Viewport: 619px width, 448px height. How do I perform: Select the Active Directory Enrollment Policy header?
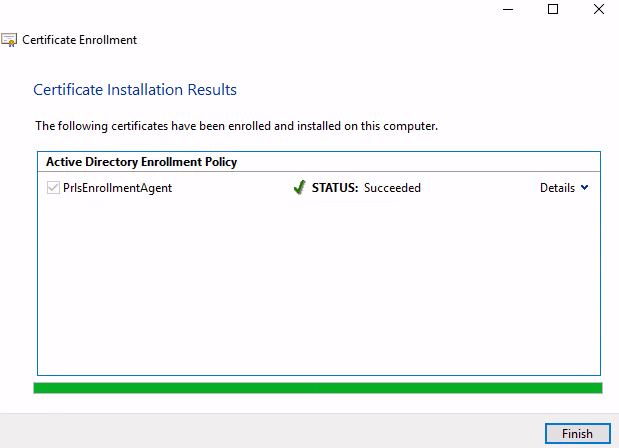tap(141, 161)
